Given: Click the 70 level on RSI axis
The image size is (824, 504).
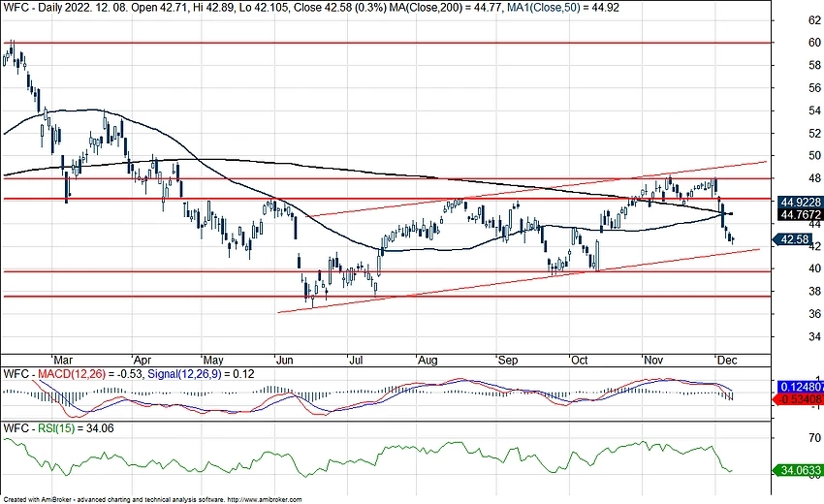Looking at the screenshot, I should point(814,438).
